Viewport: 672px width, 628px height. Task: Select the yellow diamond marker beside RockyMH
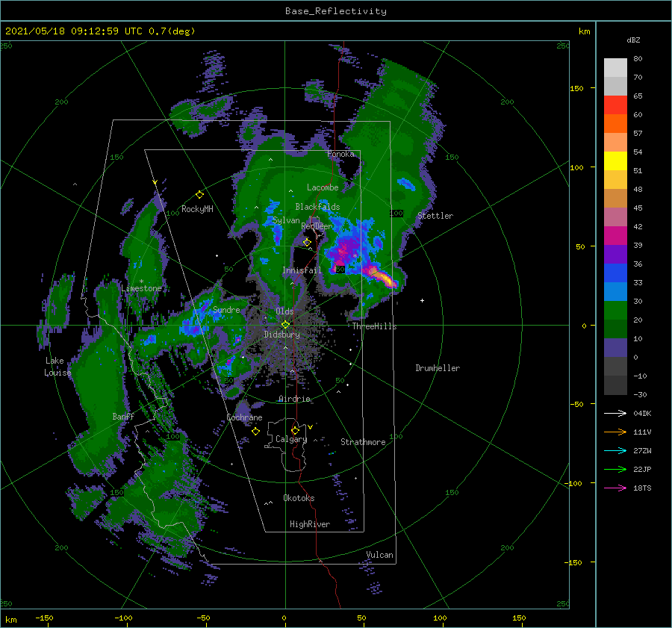pyautogui.click(x=199, y=195)
